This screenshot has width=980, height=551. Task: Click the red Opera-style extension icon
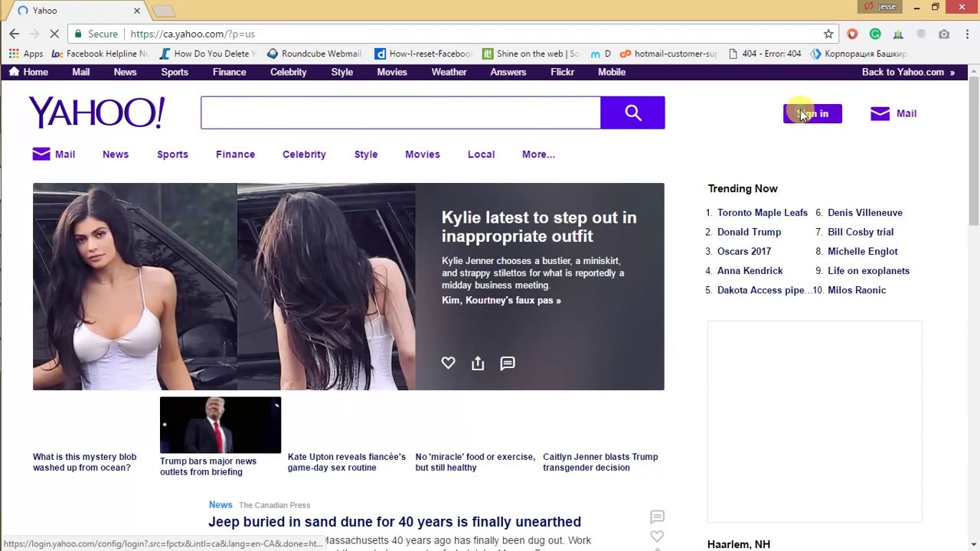click(x=852, y=34)
